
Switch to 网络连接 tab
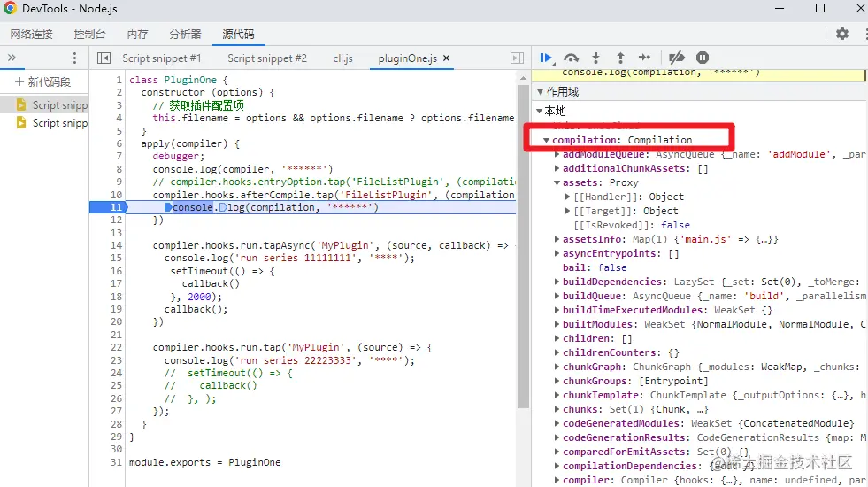(32, 35)
